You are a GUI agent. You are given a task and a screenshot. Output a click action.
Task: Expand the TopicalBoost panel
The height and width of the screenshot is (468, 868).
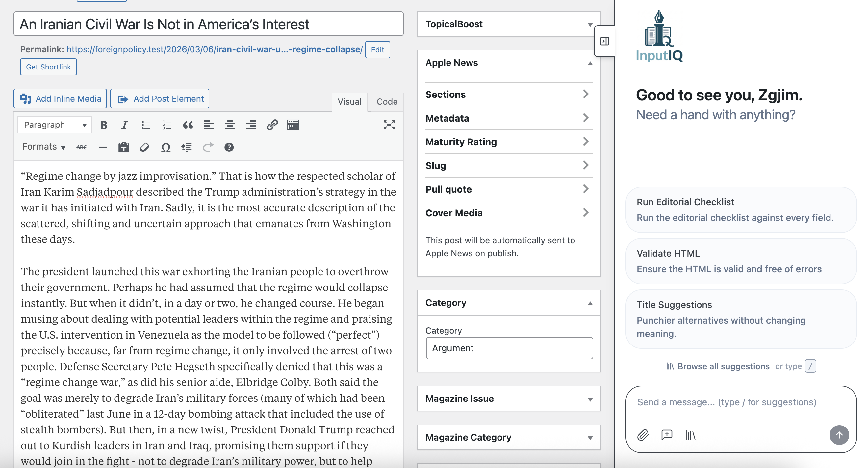pos(508,24)
